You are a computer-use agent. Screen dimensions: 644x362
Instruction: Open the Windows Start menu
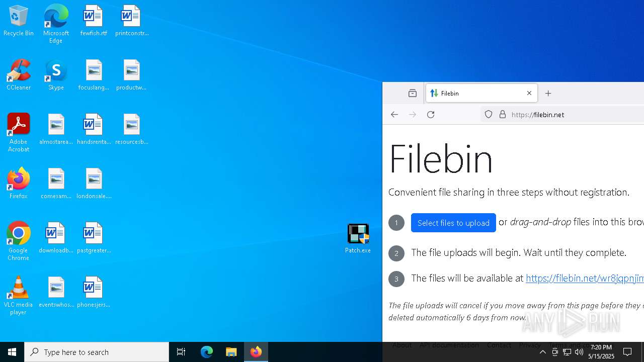pos(12,352)
